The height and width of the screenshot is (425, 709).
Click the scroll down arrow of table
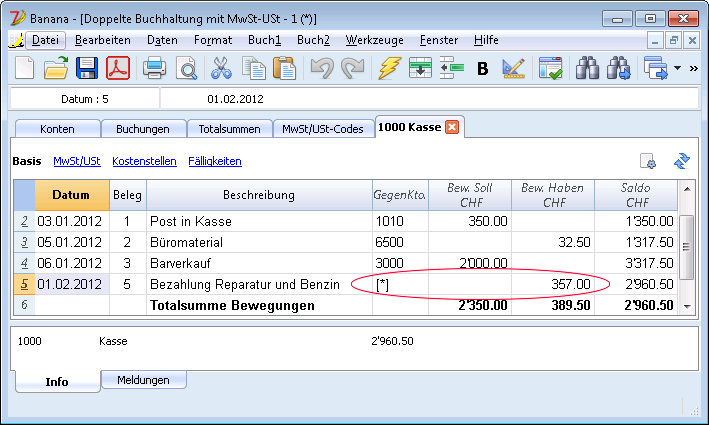(x=687, y=307)
